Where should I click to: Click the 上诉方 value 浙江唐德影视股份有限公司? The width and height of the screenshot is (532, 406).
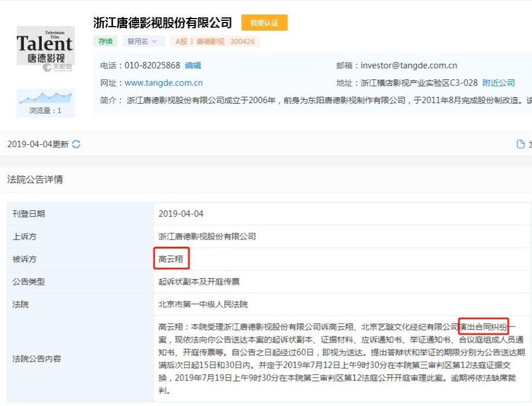tap(207, 236)
